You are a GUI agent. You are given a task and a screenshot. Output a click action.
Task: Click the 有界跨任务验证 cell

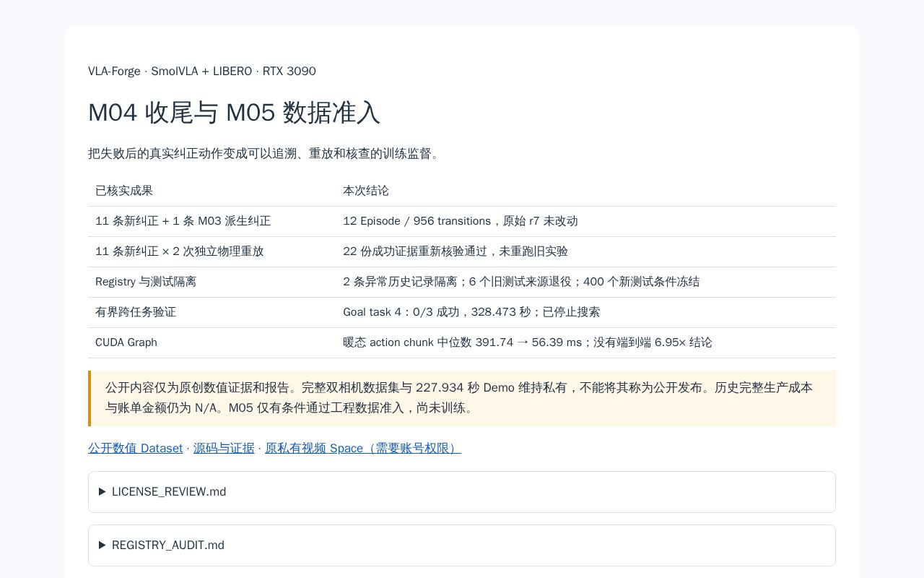coord(212,312)
